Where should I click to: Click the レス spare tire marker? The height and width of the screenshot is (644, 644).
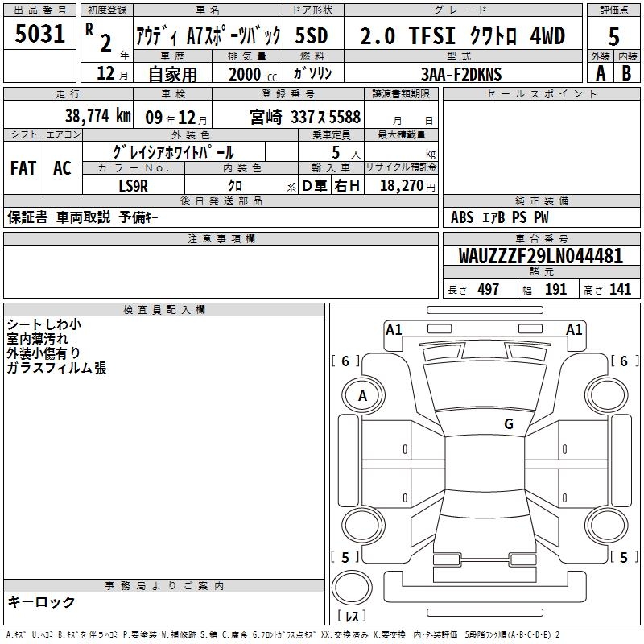tap(351, 617)
